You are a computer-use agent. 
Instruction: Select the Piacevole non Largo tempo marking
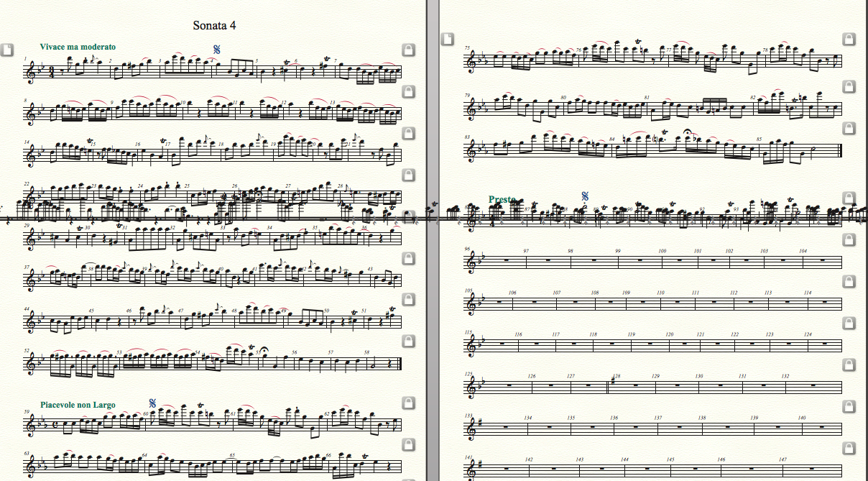pos(78,405)
